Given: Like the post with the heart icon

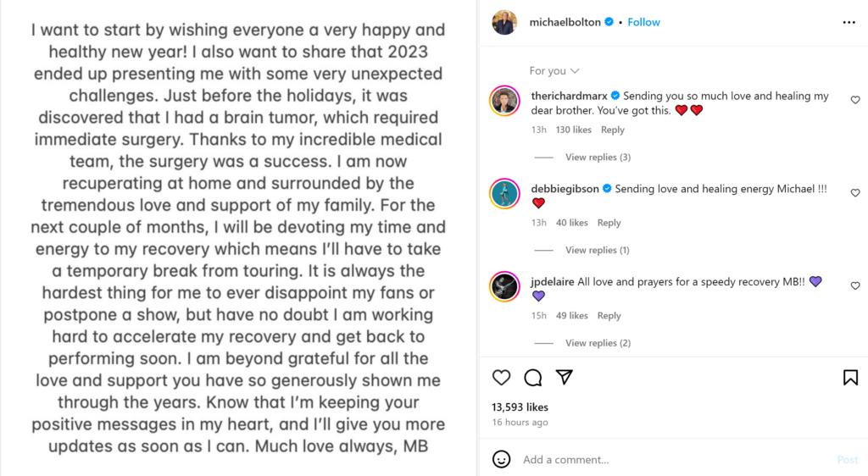Looking at the screenshot, I should point(502,378).
